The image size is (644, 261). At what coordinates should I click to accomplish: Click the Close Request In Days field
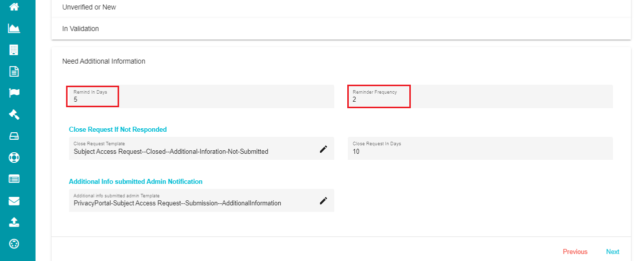pos(480,148)
